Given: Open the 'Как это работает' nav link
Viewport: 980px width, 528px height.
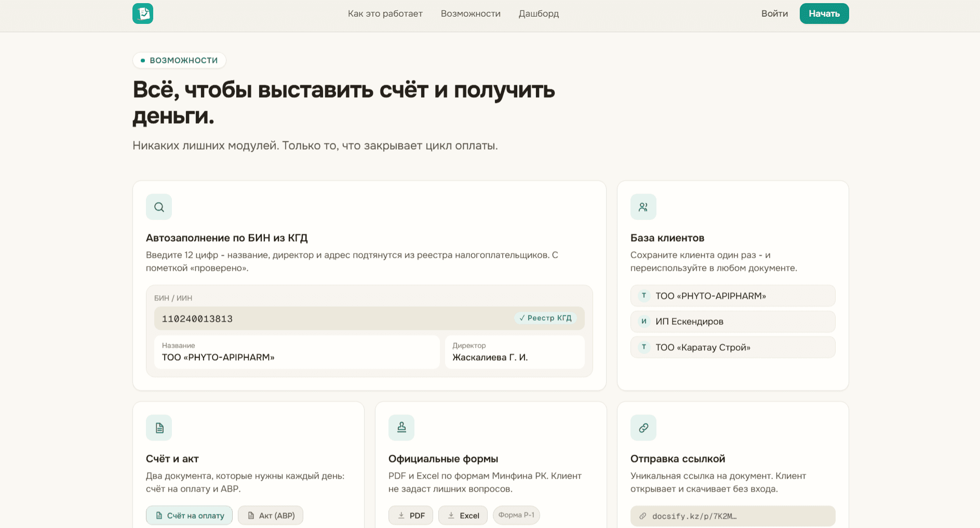Looking at the screenshot, I should [x=385, y=14].
